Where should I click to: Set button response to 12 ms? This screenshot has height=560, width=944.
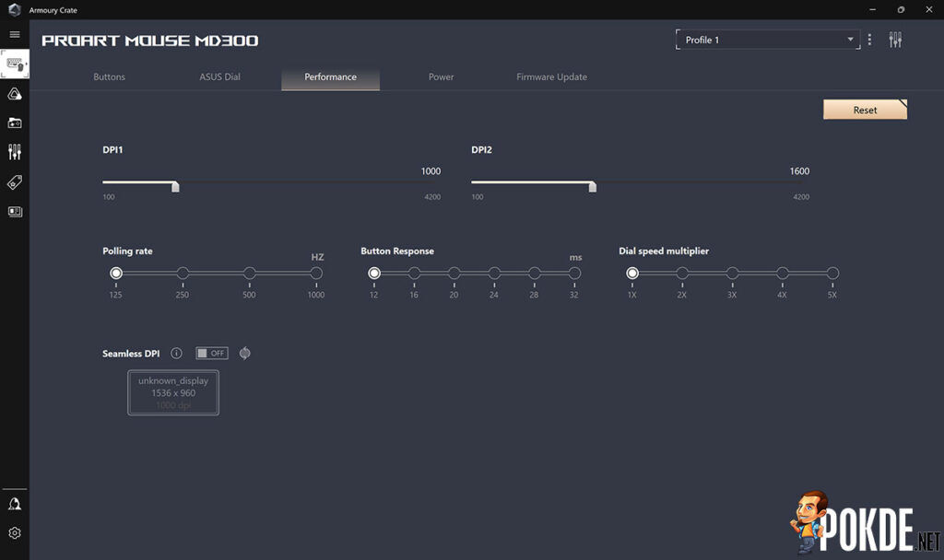pyautogui.click(x=374, y=273)
